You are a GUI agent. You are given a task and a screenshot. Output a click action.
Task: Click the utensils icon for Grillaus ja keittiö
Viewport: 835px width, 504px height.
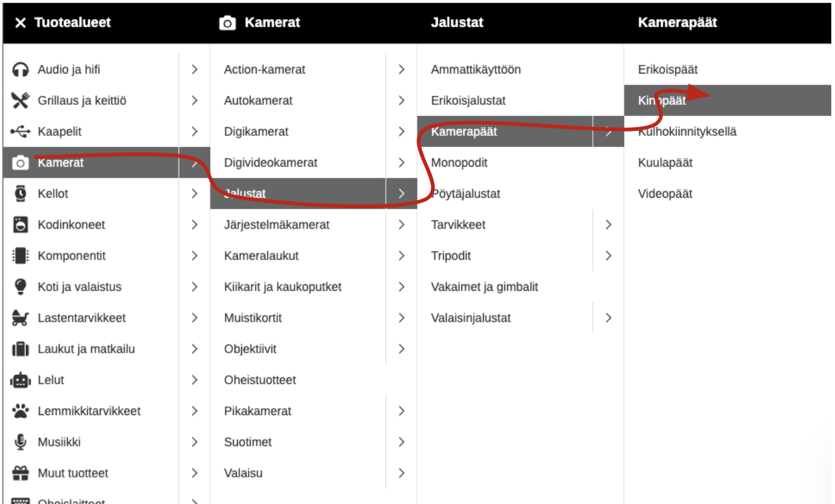pyautogui.click(x=20, y=101)
